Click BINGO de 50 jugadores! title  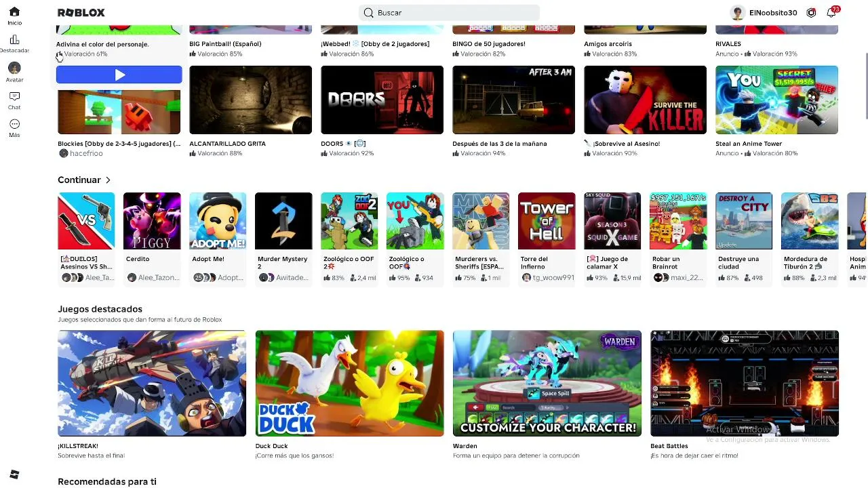[489, 44]
